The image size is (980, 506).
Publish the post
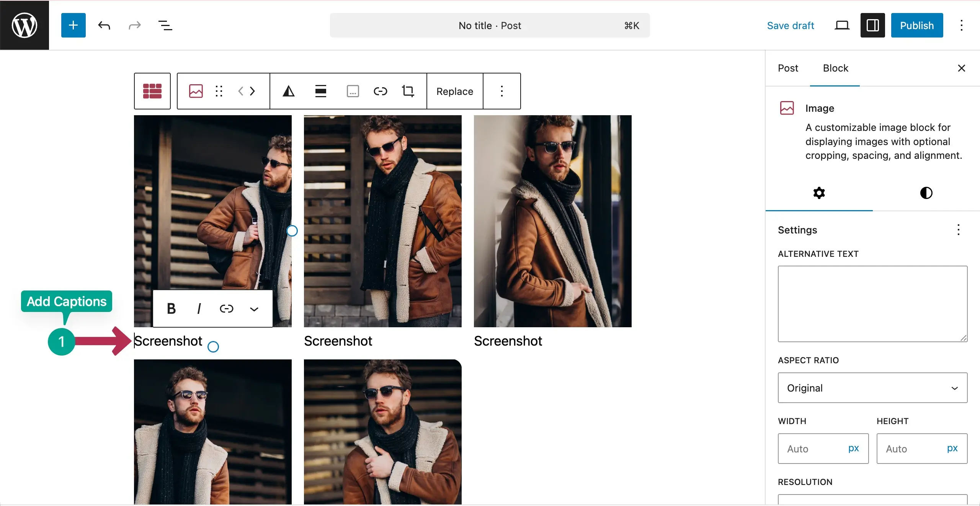coord(917,25)
